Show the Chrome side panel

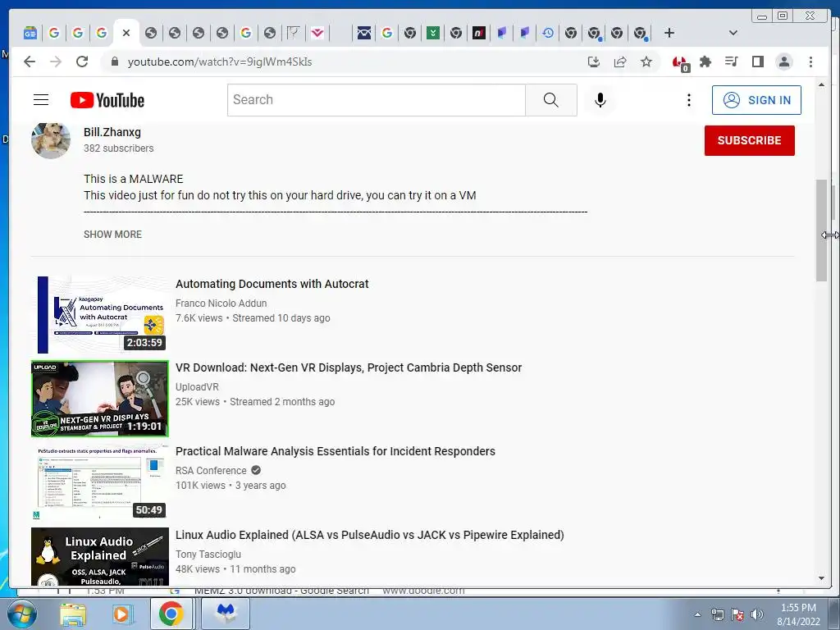coord(757,62)
